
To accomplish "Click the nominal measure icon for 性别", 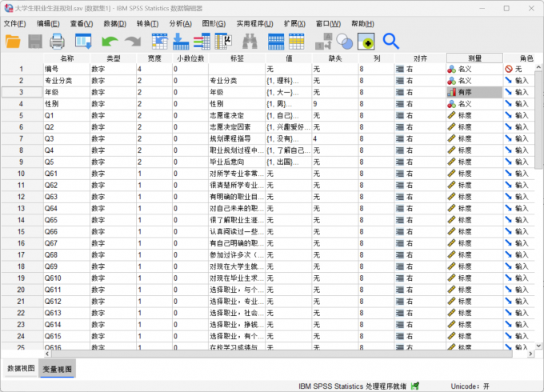I will point(451,104).
